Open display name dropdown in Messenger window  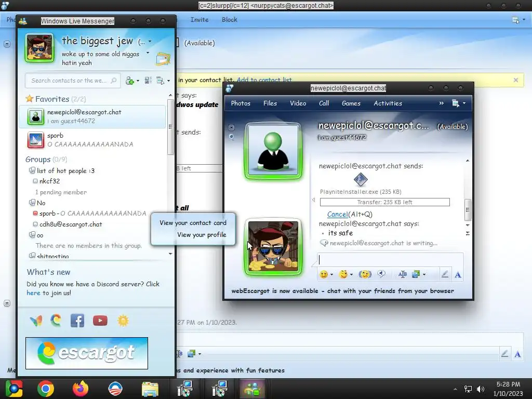150,42
